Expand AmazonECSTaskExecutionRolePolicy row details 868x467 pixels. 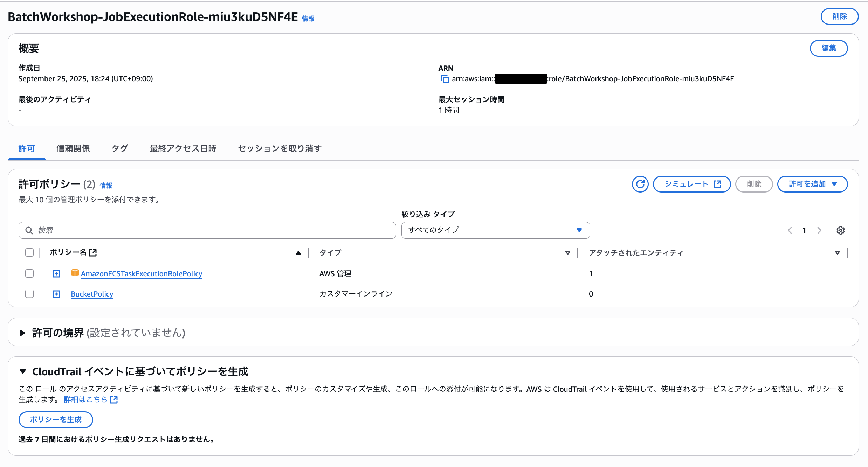(x=56, y=274)
